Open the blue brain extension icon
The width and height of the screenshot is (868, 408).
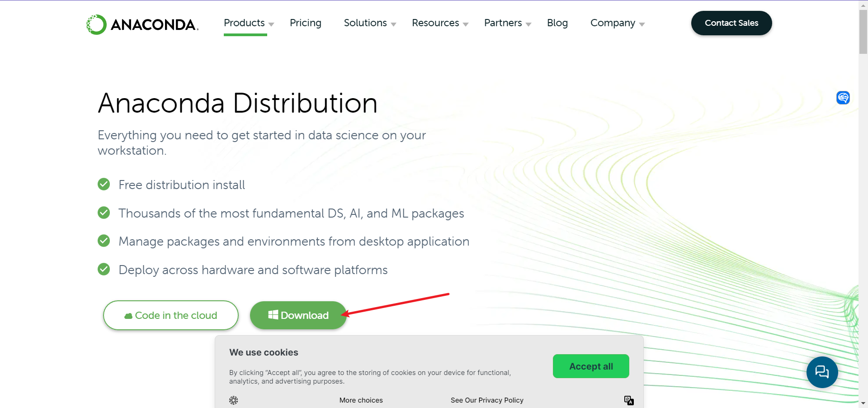pyautogui.click(x=843, y=97)
